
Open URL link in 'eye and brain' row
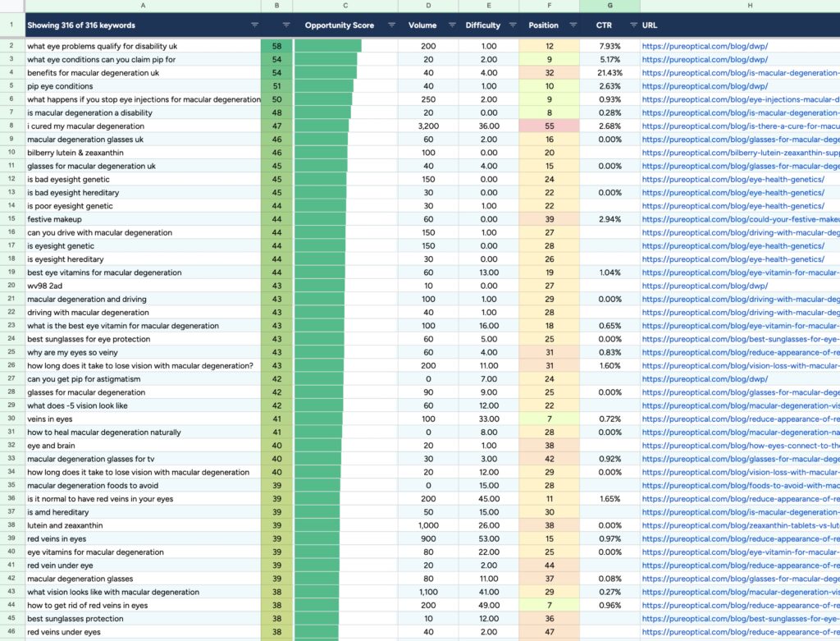pyautogui.click(x=741, y=446)
